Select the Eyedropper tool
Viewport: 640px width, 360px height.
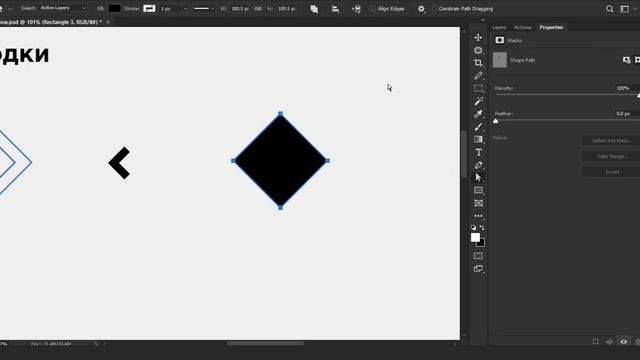pyautogui.click(x=478, y=114)
